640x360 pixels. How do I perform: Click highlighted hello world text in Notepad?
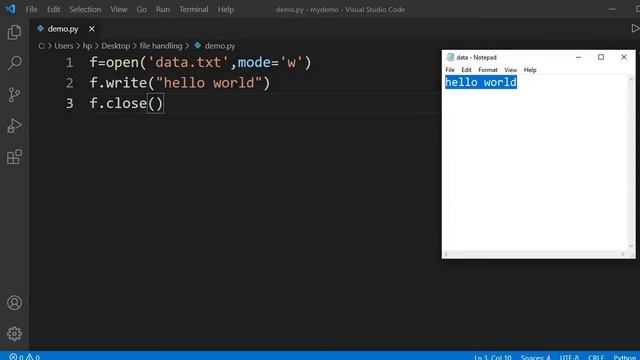tap(481, 82)
